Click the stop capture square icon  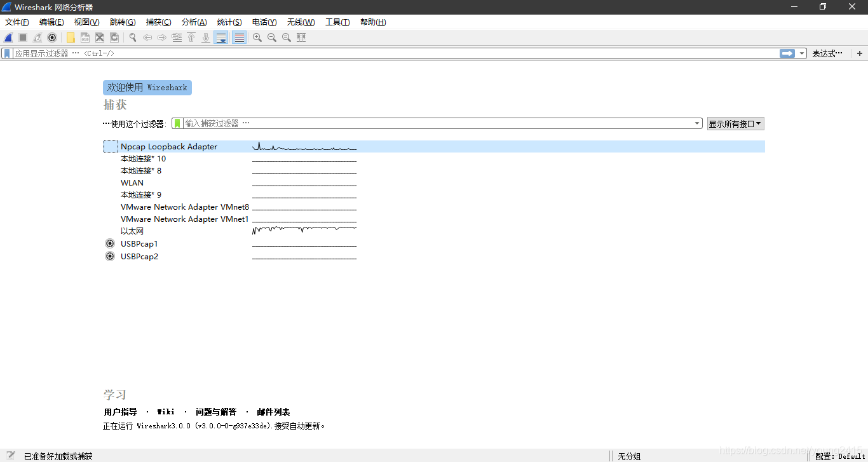23,37
